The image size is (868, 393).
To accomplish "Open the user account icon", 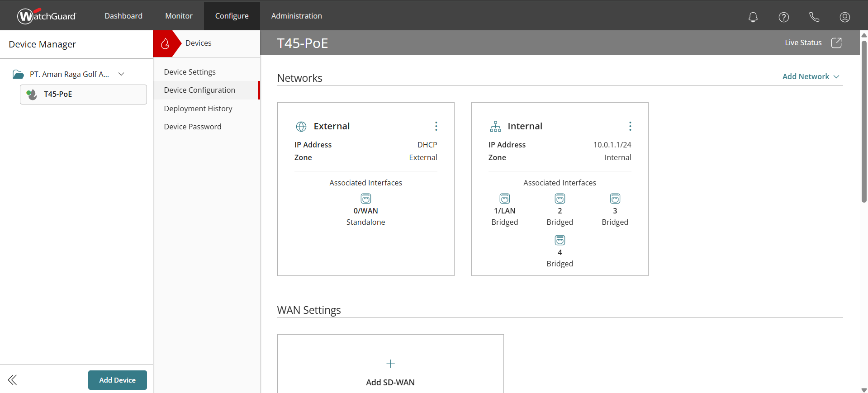I will pos(844,17).
